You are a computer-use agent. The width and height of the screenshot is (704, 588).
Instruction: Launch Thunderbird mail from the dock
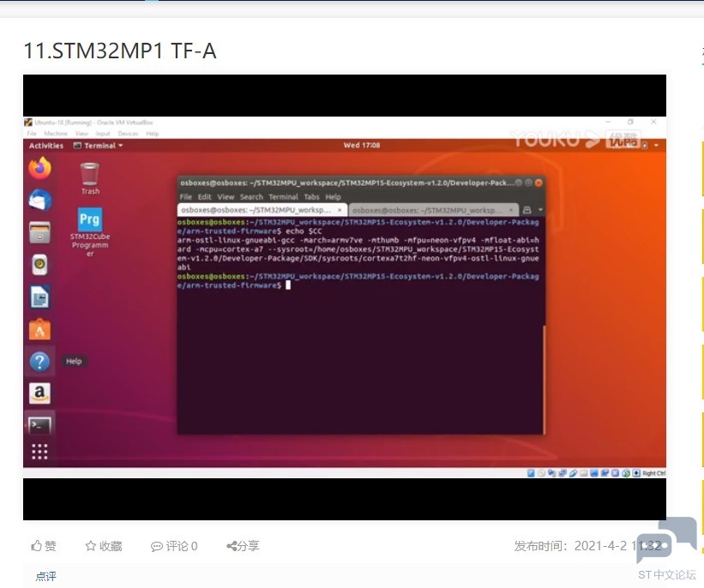(x=40, y=201)
